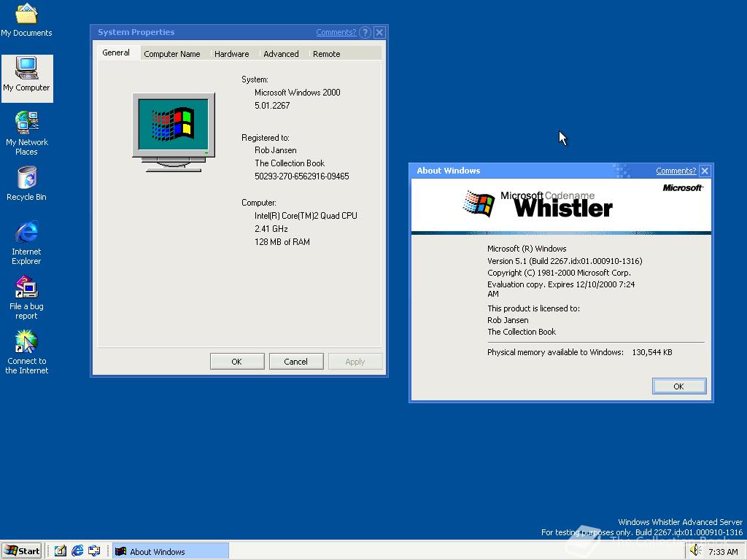Click the Microsoft logo in About Windows

point(683,188)
